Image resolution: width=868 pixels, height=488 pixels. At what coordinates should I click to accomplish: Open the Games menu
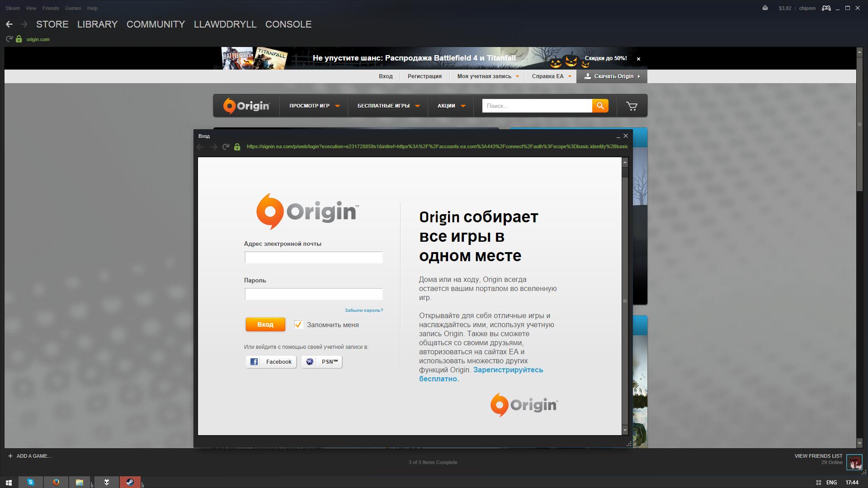(x=73, y=8)
